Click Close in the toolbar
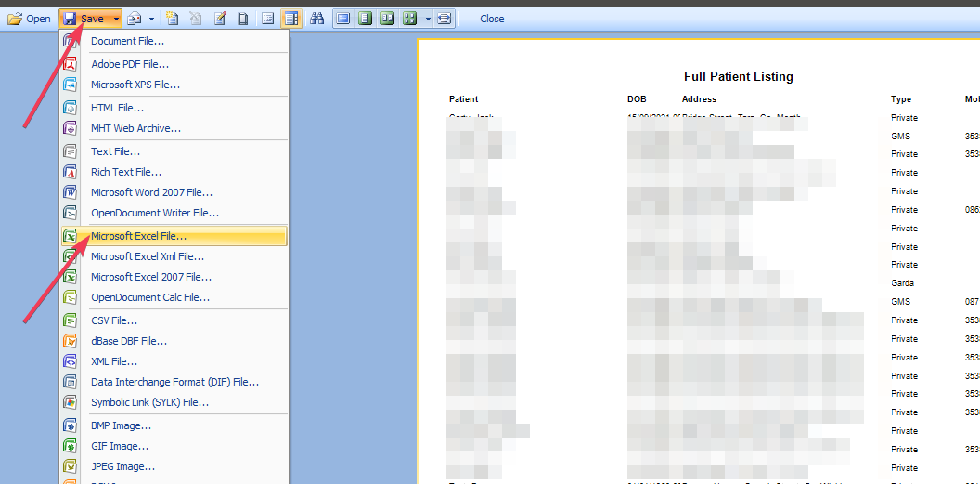This screenshot has width=980, height=484. [x=492, y=19]
